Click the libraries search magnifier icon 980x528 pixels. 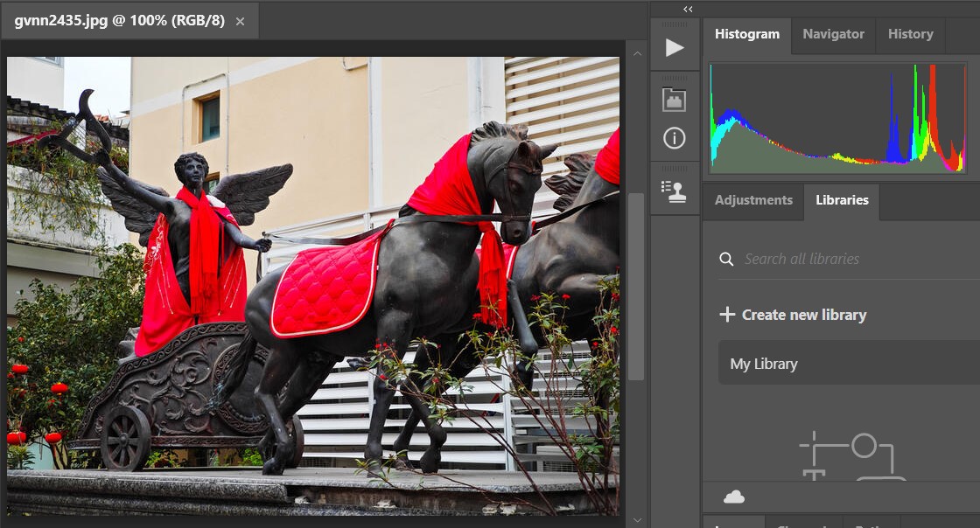point(726,259)
